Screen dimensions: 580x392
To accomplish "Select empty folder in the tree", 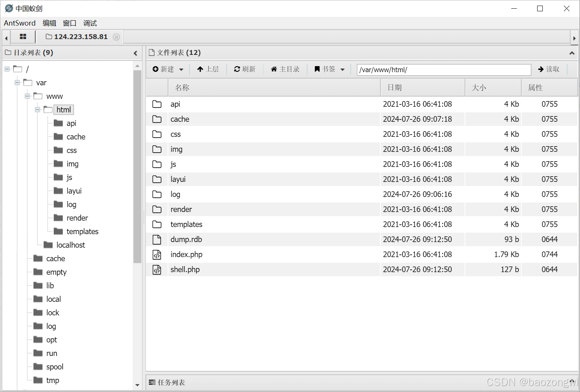I will (56, 272).
